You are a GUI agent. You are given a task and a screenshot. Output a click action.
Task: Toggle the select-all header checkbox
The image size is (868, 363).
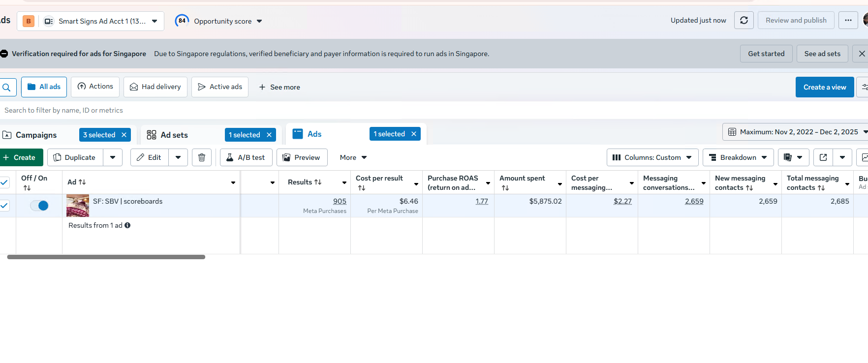(4, 182)
